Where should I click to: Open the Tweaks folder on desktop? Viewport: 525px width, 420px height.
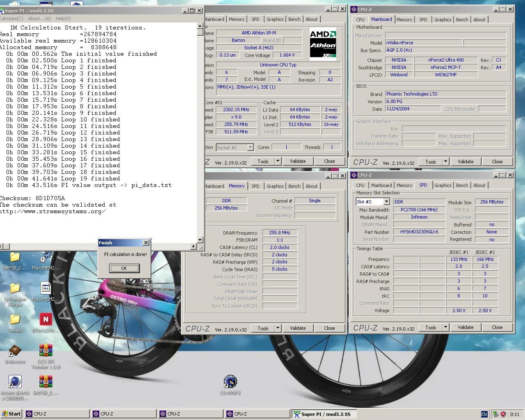click(x=15, y=319)
